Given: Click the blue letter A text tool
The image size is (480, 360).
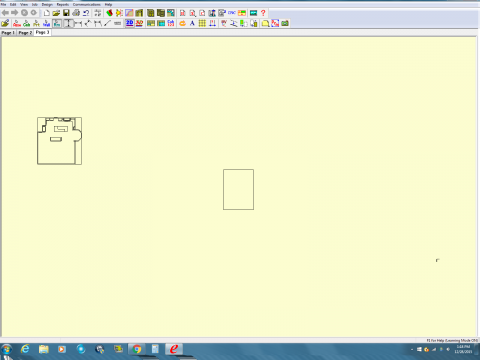Looking at the screenshot, I should 192,23.
